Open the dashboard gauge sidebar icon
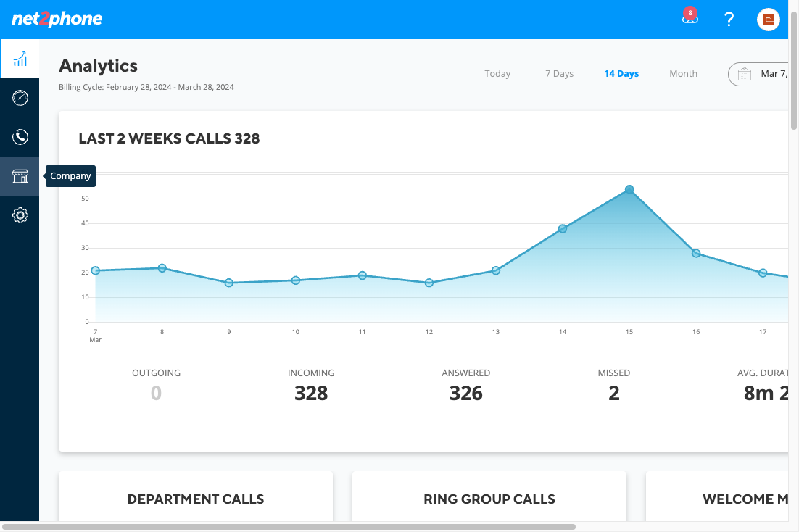799x532 pixels. (20, 98)
